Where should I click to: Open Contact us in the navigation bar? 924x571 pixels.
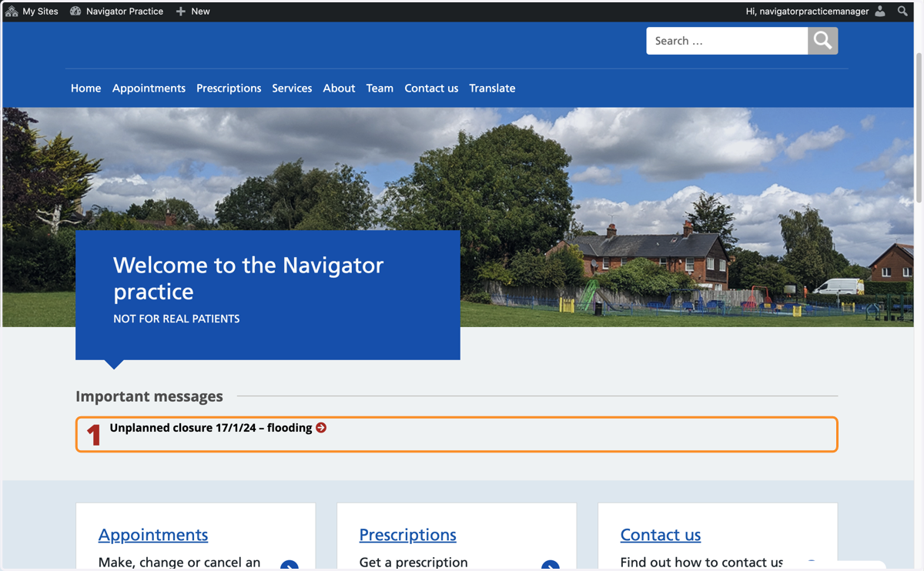tap(431, 88)
